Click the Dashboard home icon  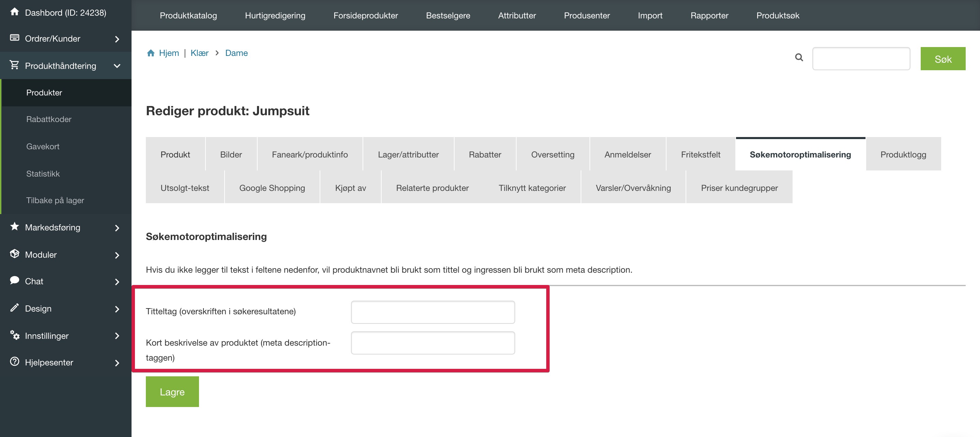point(14,12)
